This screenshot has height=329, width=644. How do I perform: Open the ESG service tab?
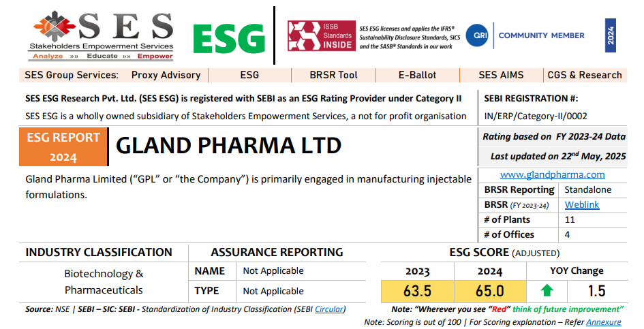pyautogui.click(x=249, y=75)
